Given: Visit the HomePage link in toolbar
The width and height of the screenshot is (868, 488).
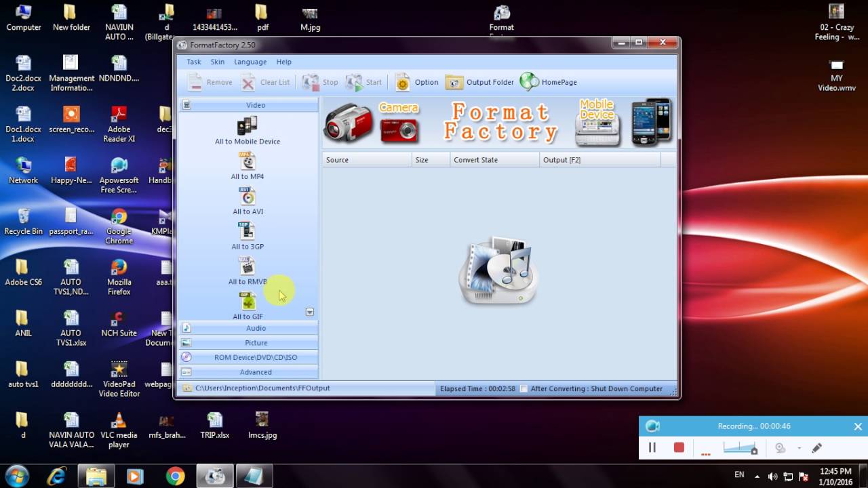Looking at the screenshot, I should coord(549,82).
